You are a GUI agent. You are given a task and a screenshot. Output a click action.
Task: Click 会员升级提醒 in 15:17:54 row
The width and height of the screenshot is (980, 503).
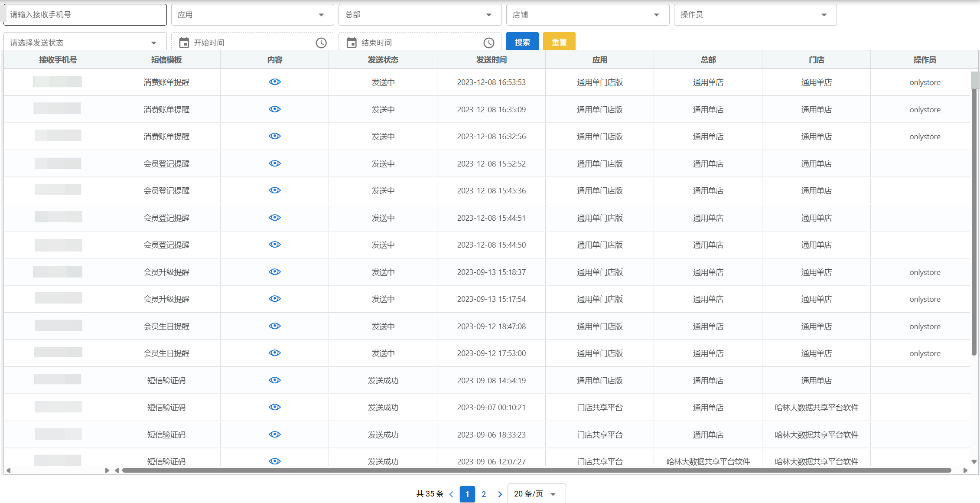[x=166, y=299]
